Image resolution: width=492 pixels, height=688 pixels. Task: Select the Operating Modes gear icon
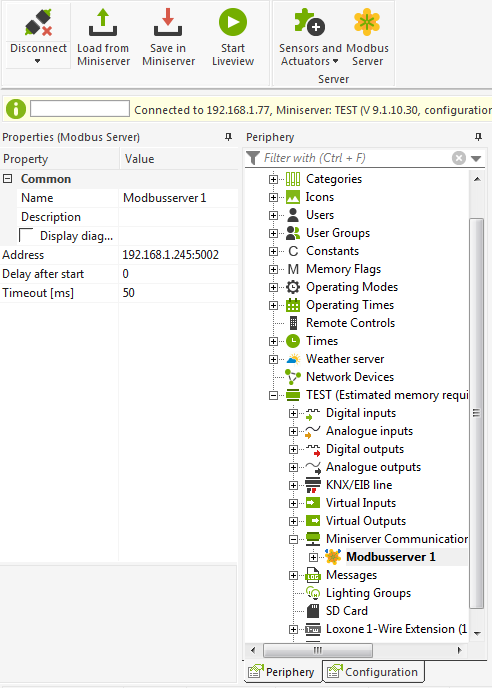(x=293, y=287)
